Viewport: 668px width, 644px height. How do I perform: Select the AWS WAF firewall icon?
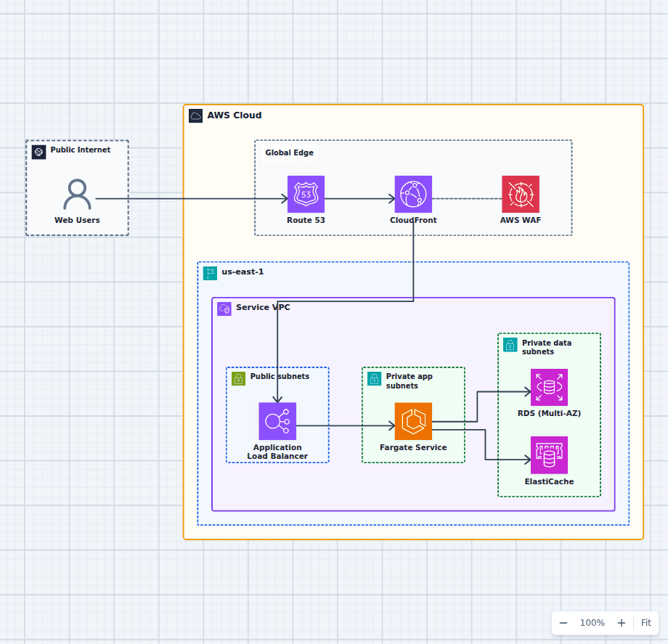pos(521,195)
